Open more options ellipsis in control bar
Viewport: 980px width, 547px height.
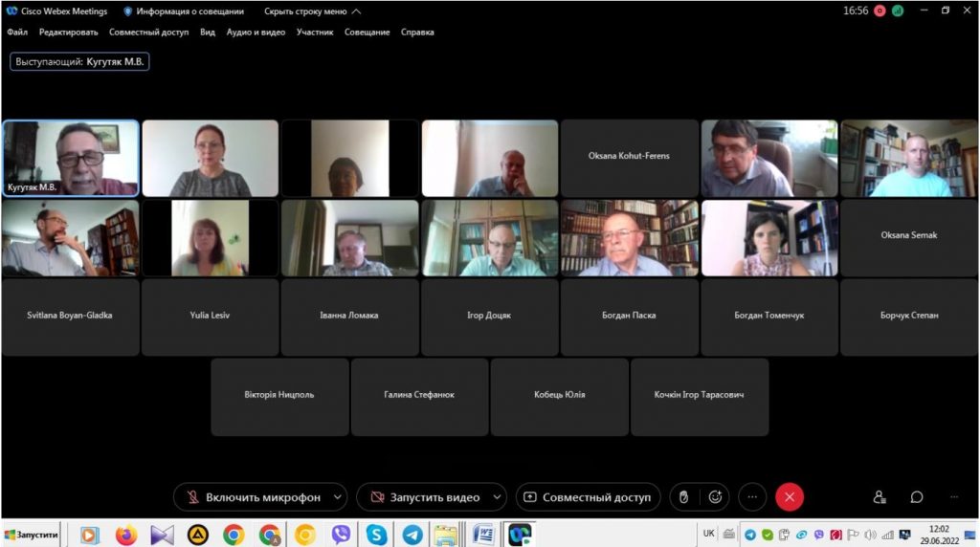tap(752, 497)
